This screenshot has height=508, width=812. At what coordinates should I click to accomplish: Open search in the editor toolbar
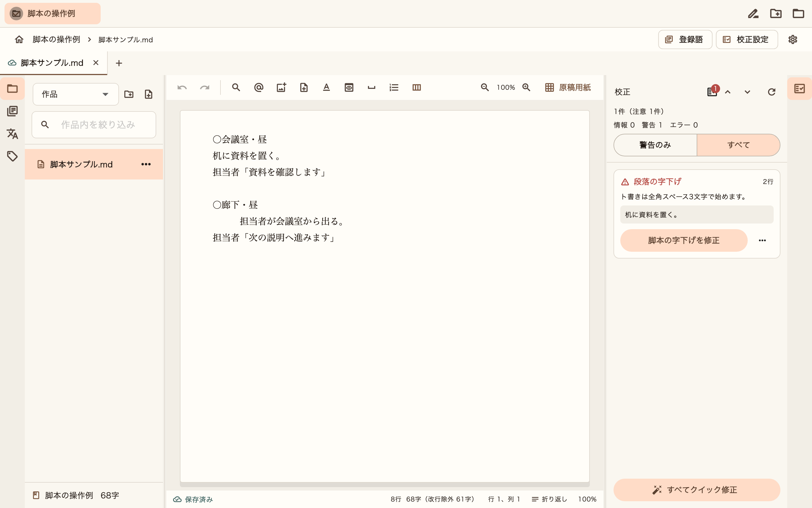236,88
